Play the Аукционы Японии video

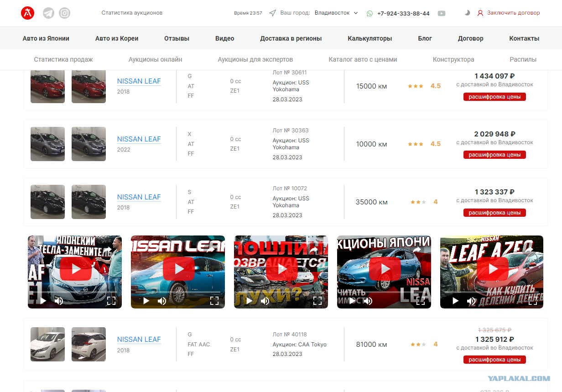click(x=385, y=269)
